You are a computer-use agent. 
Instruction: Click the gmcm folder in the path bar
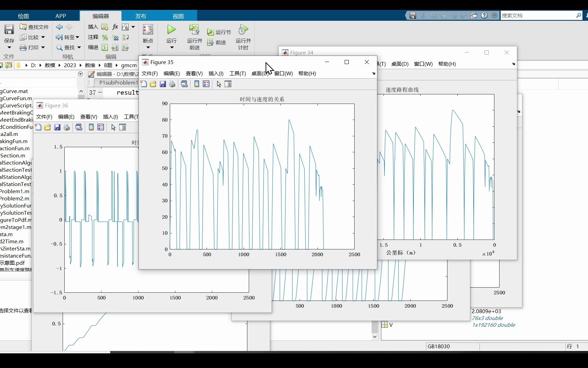(x=129, y=65)
